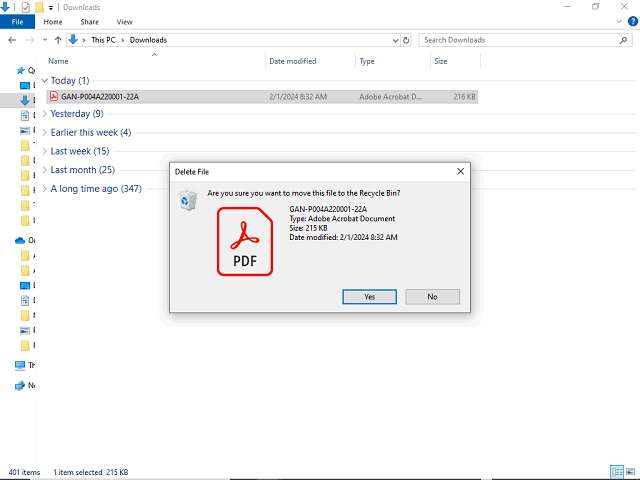Close the Delete File dialog
Screen dimensions: 640x480
tap(460, 171)
